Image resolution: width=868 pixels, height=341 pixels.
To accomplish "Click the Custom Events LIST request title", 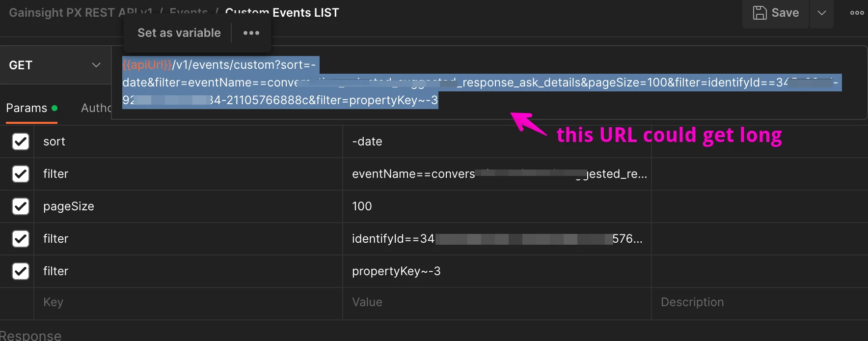I will coord(282,13).
